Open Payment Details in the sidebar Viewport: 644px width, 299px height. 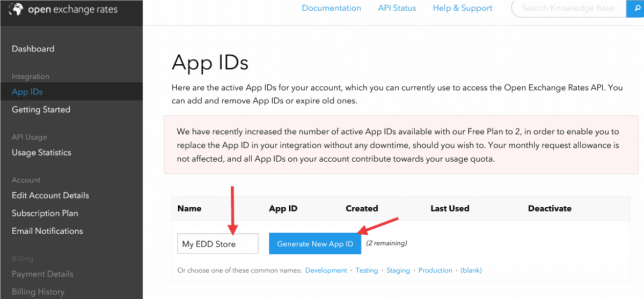[42, 274]
